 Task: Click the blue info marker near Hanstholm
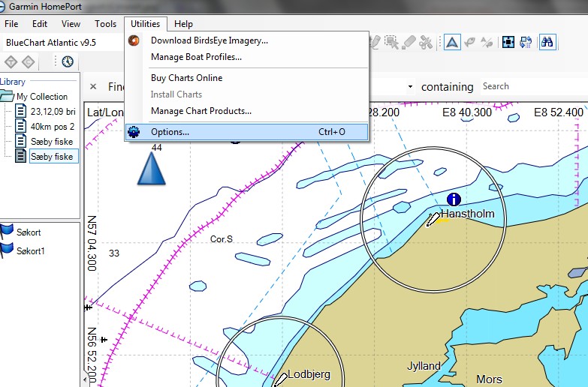[454, 199]
